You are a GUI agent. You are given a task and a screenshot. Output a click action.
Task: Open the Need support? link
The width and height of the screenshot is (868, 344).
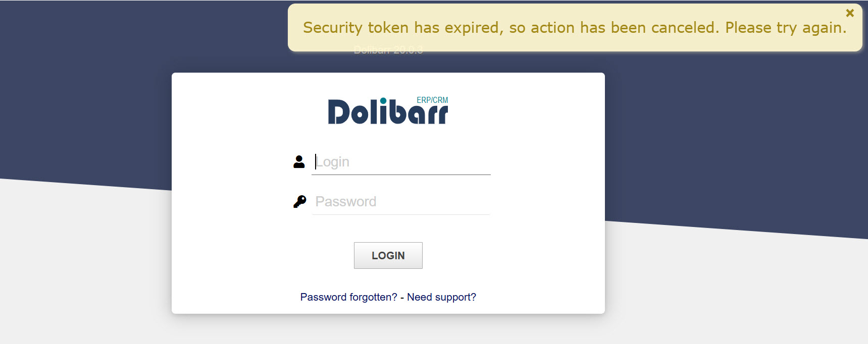coord(441,297)
